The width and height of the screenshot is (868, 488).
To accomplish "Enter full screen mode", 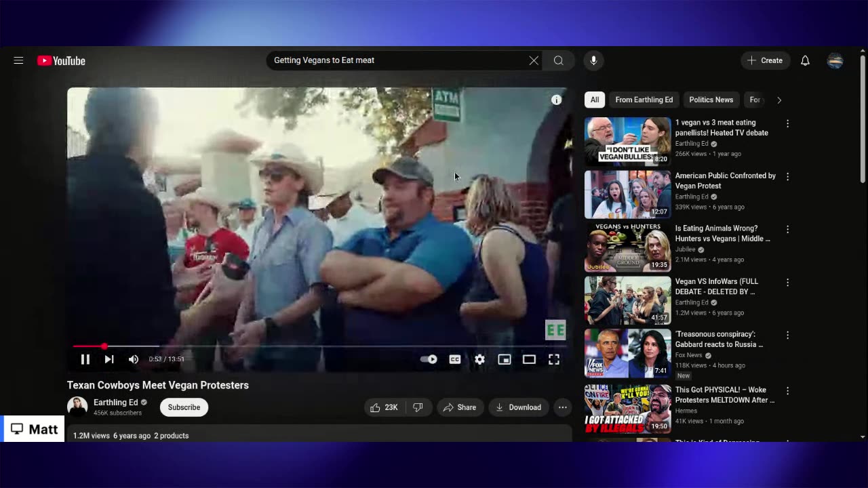I will pyautogui.click(x=554, y=359).
